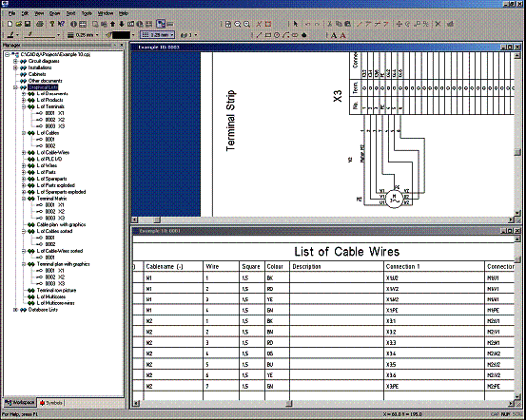This screenshot has width=526, height=420.
Task: Select Cabinets in the project tree
Action: coord(37,74)
